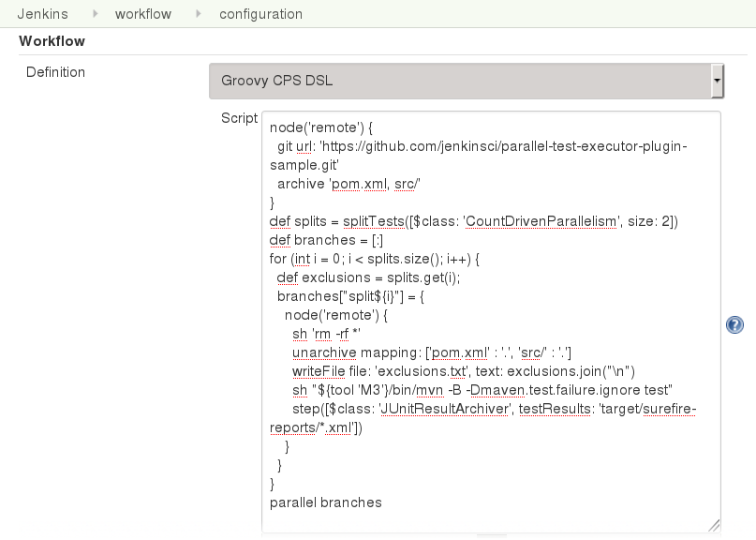Image resolution: width=756 pixels, height=540 pixels.
Task: Place cursor on "parallel branches" line
Action: click(x=325, y=502)
